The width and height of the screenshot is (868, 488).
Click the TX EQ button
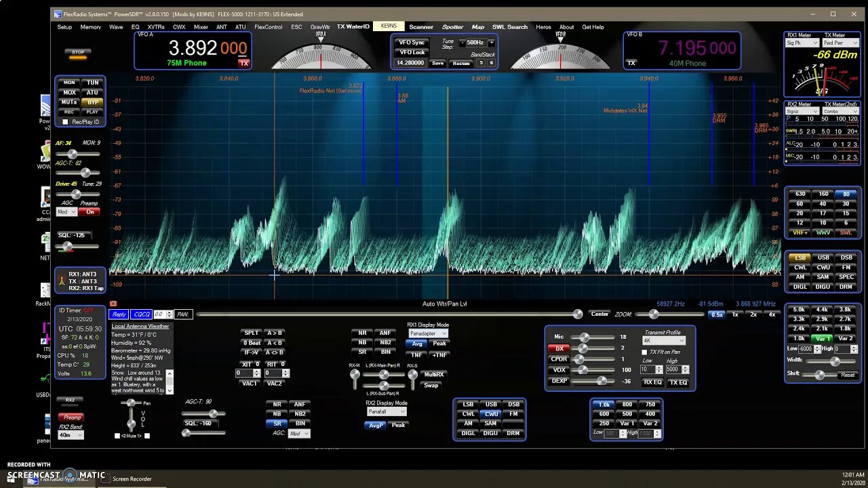coord(678,382)
